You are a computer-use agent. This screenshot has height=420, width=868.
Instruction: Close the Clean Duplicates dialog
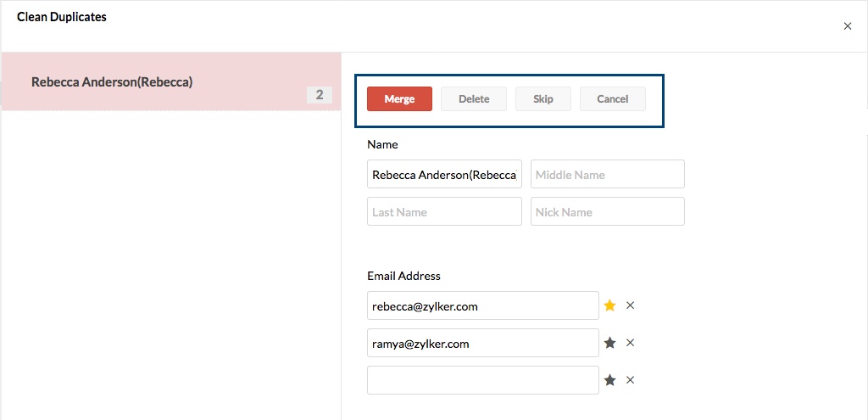847,26
